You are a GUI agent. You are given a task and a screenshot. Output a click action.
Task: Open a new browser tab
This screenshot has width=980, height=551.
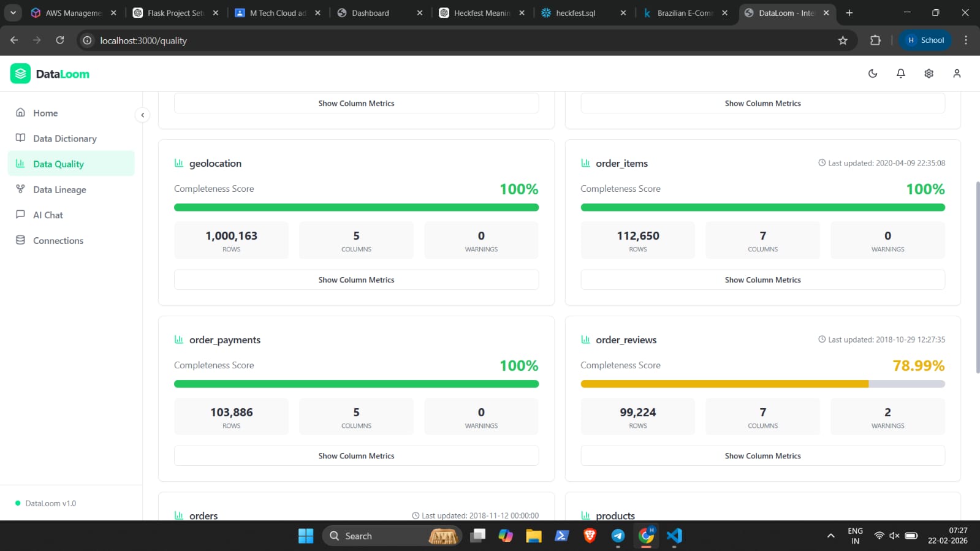[x=849, y=13]
